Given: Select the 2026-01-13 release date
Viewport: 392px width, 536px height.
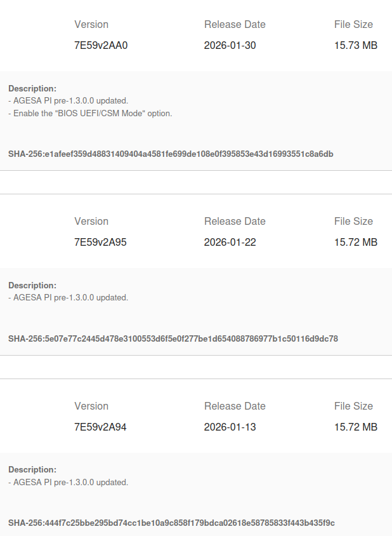Looking at the screenshot, I should pos(230,427).
